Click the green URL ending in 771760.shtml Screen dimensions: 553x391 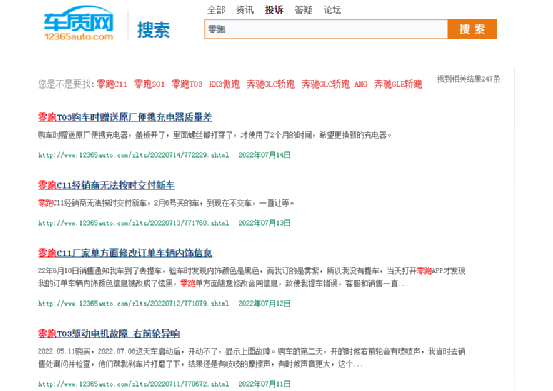point(134,223)
